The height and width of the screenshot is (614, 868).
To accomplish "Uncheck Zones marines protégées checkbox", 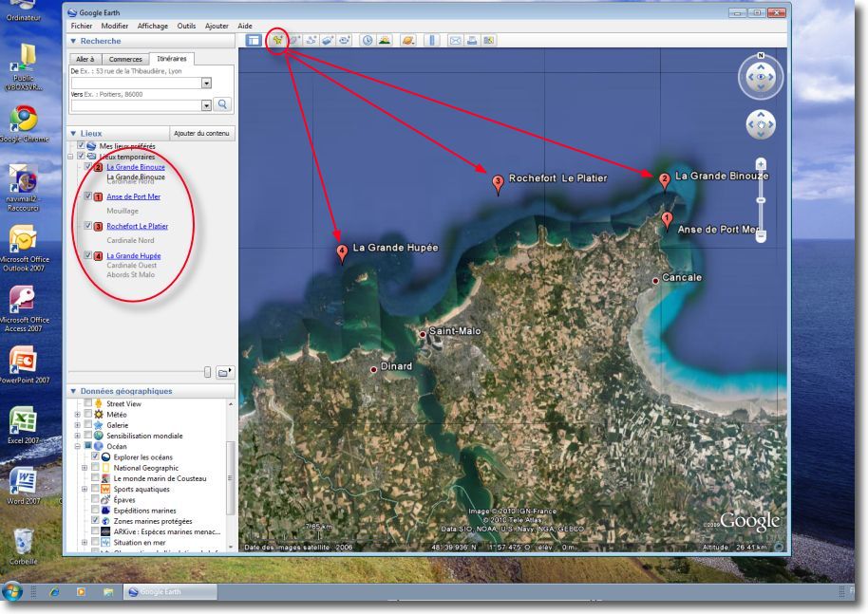I will pyautogui.click(x=95, y=520).
